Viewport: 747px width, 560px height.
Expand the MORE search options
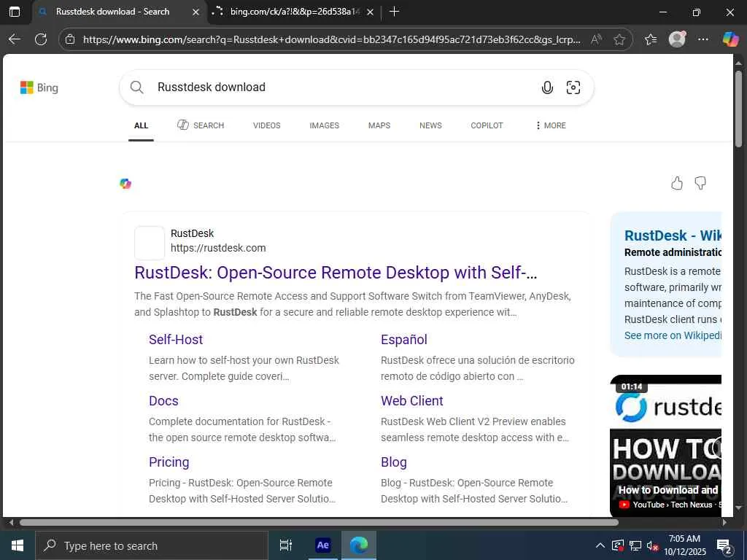coord(551,125)
